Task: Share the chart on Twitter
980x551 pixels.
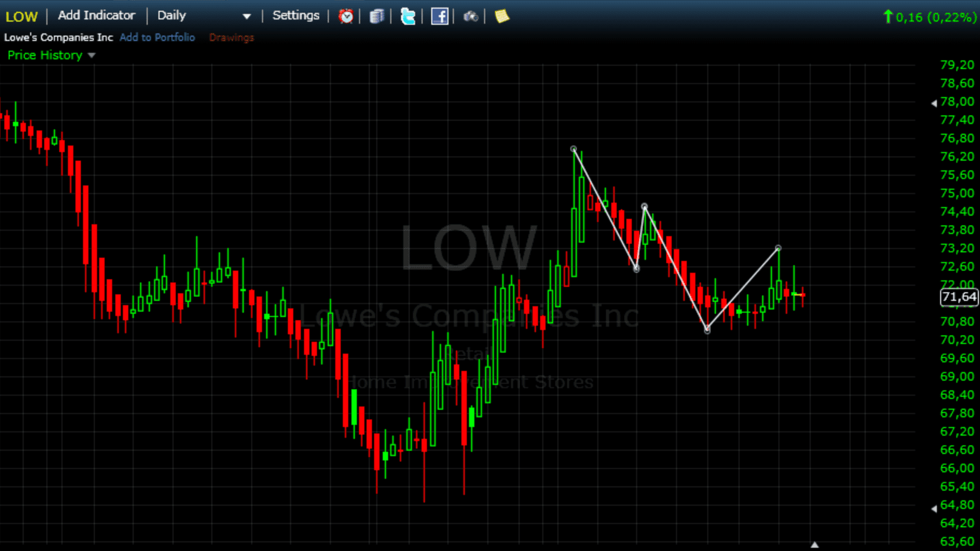Action: click(408, 16)
